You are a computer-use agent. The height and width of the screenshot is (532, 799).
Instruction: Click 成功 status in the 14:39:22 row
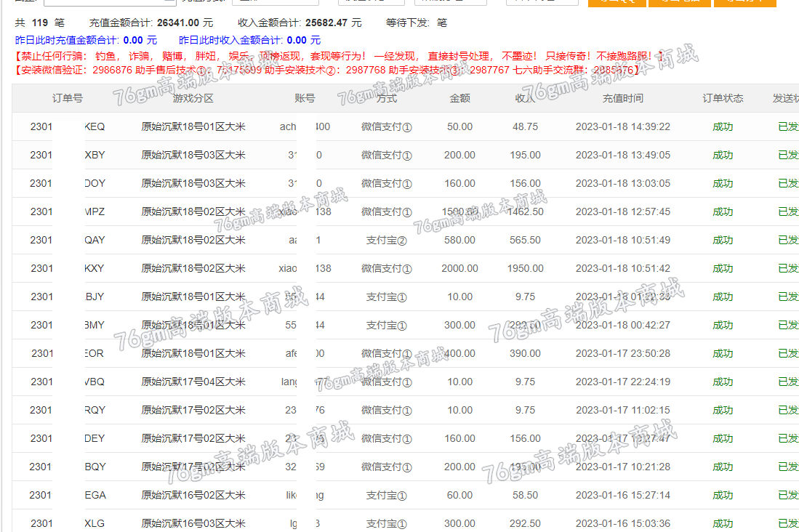723,127
